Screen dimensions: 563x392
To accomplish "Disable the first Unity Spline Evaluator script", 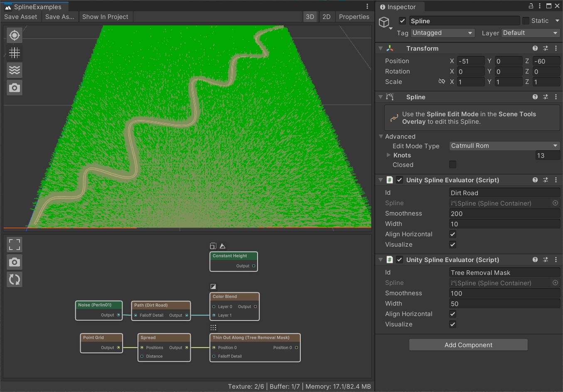I will pyautogui.click(x=399, y=180).
